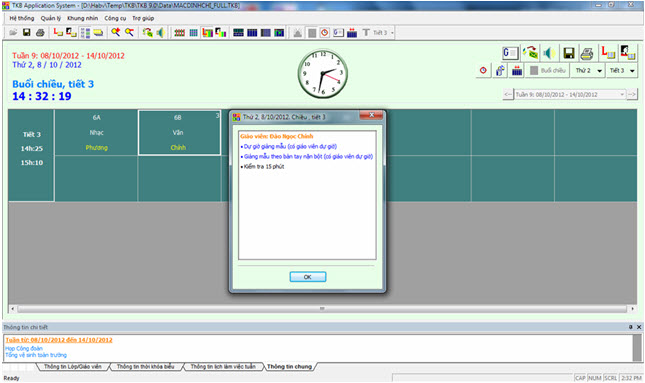Click the red clock icon in the toolbar
The image size is (645, 383).
[x=325, y=32]
